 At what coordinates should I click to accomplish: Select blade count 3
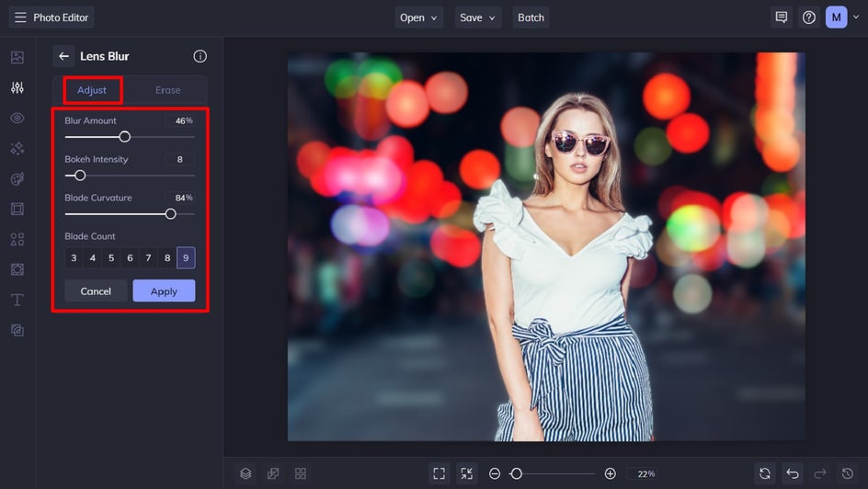(74, 258)
